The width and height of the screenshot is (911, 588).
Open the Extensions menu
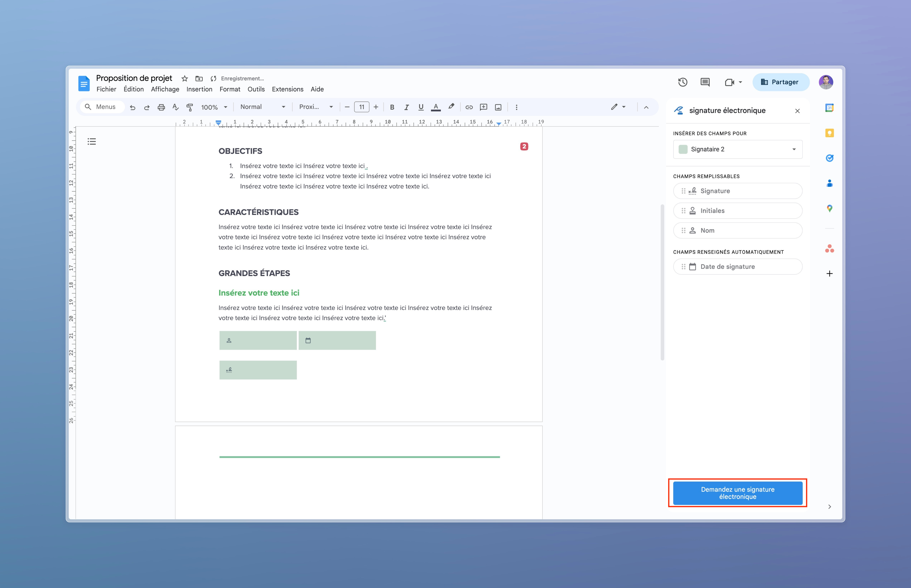288,89
